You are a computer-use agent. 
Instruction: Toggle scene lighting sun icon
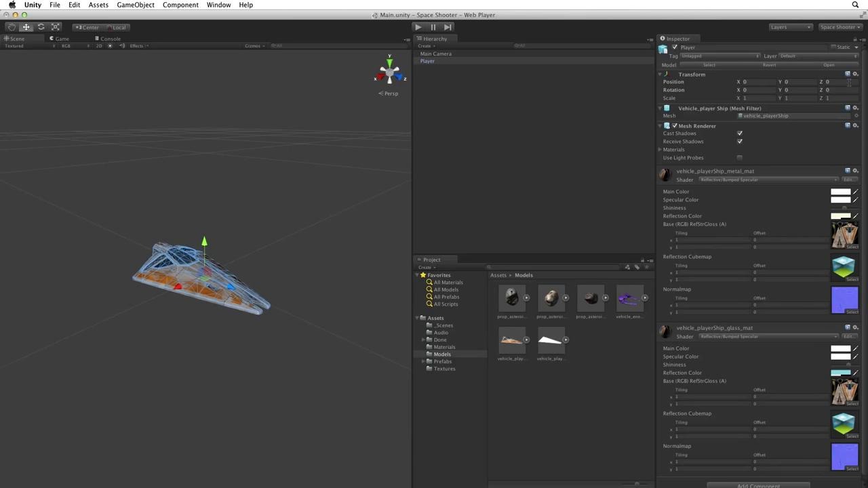[110, 46]
